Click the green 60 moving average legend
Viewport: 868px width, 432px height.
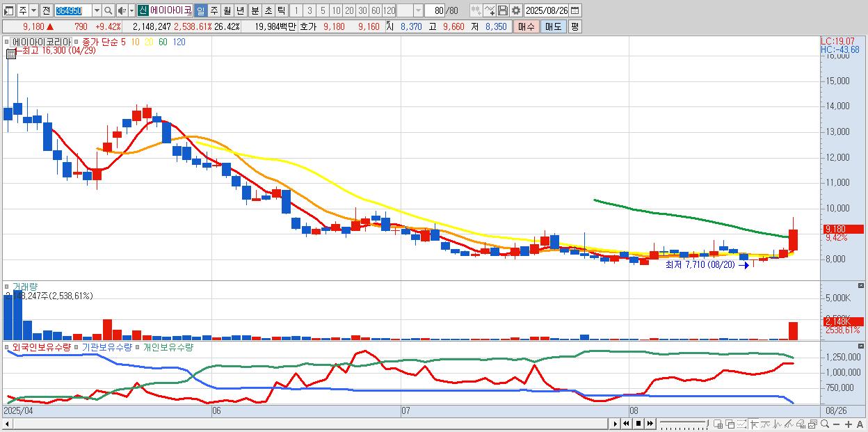162,42
